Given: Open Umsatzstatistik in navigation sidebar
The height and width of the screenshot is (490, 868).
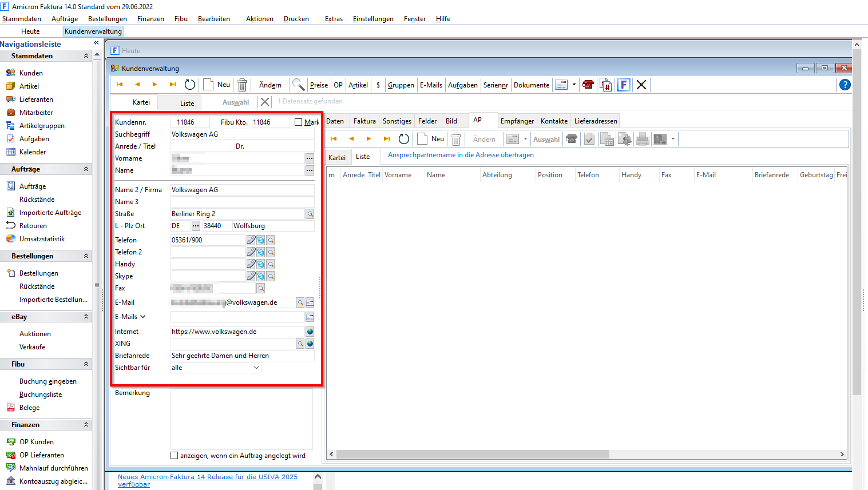Looking at the screenshot, I should tap(42, 239).
